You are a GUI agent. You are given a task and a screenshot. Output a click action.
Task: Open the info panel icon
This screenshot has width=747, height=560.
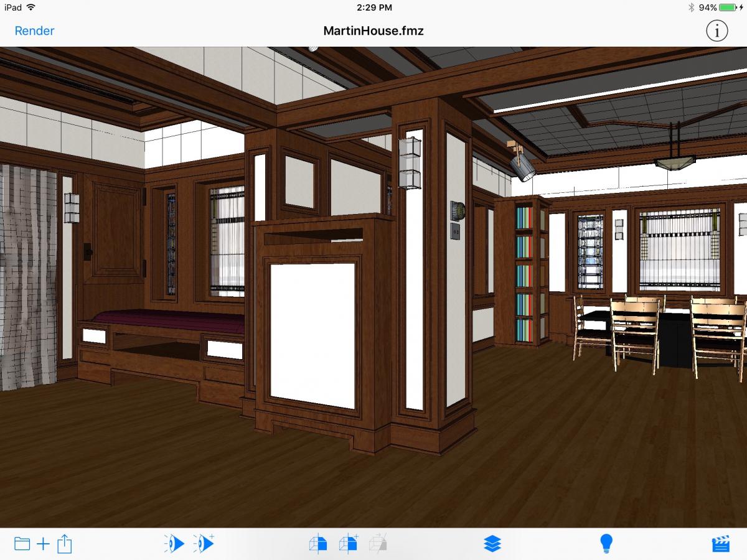[716, 30]
